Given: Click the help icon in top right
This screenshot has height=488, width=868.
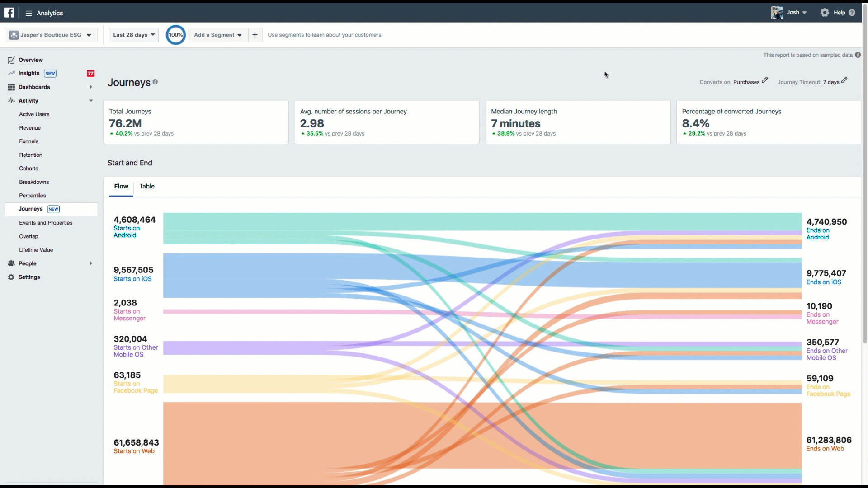Looking at the screenshot, I should (x=853, y=13).
